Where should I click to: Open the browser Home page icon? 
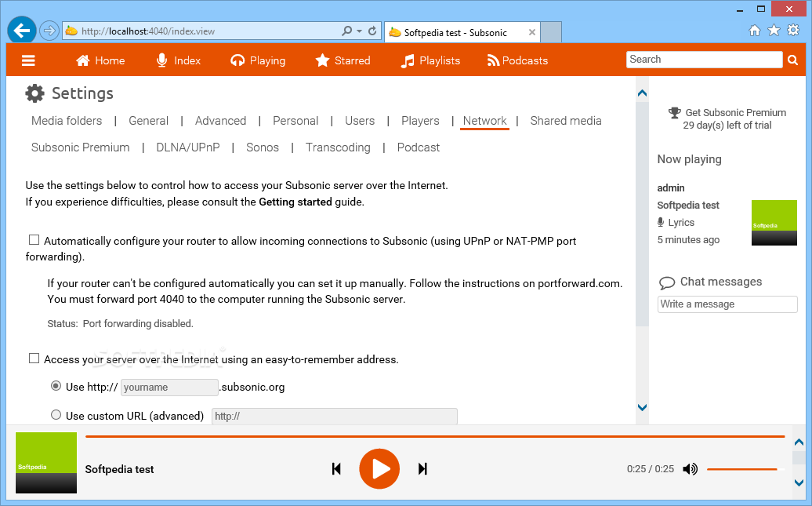point(755,31)
